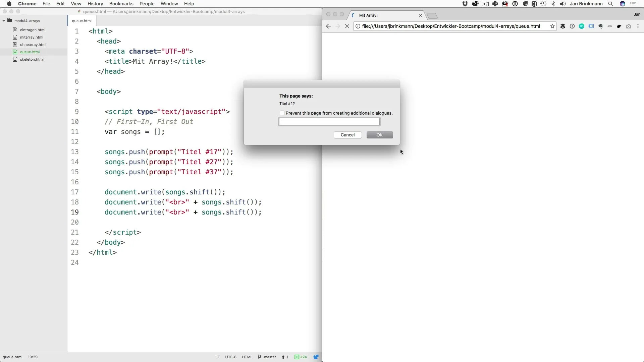Go back in the browser

328,26
